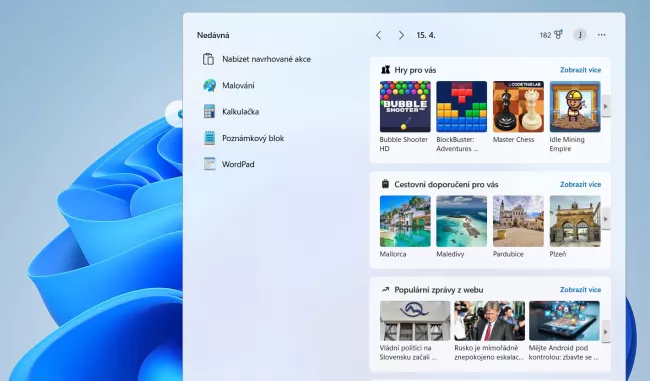This screenshot has height=381, width=650.
Task: Click the 15. 4. date label
Action: point(426,35)
